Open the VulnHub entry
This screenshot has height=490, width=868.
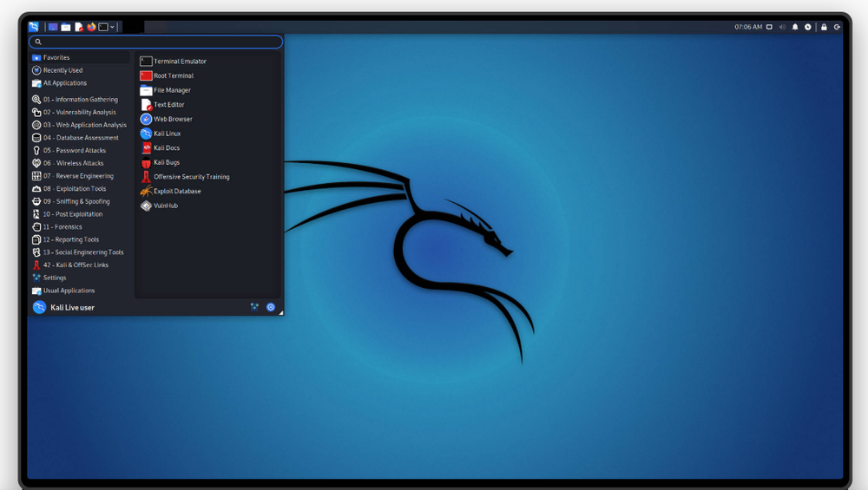208,206
